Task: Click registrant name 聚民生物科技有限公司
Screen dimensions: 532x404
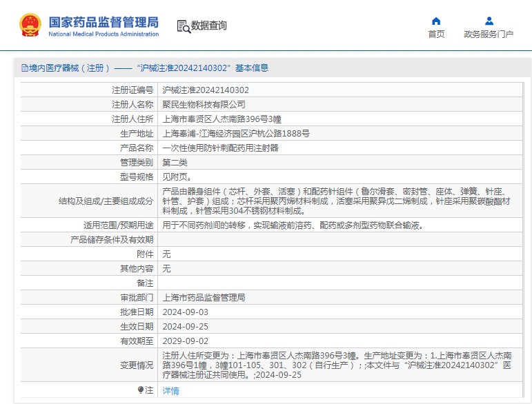Action: coord(204,104)
